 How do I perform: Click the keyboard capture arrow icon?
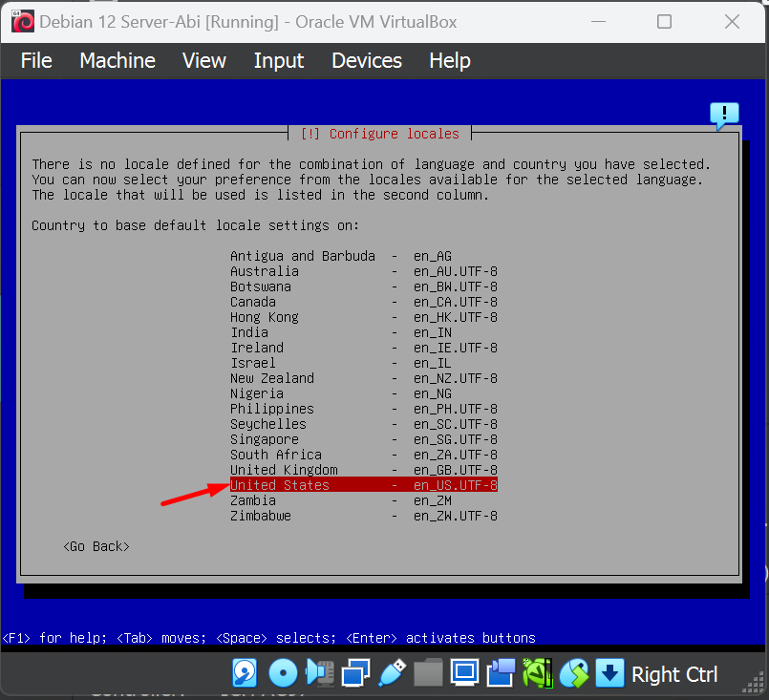click(609, 672)
